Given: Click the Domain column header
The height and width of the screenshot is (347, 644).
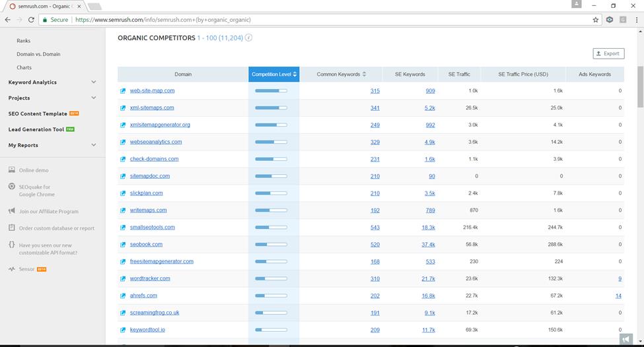Looking at the screenshot, I should (183, 75).
